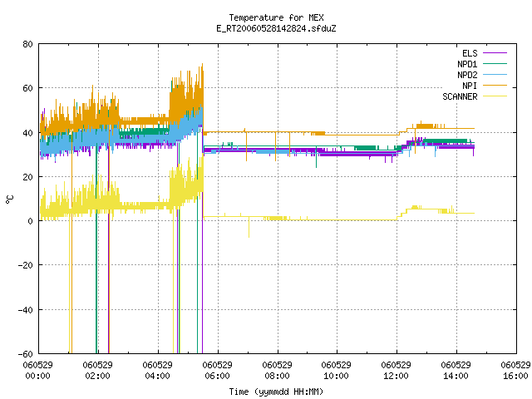
Task: Click the 60 y-axis tick label
Action: pos(27,88)
